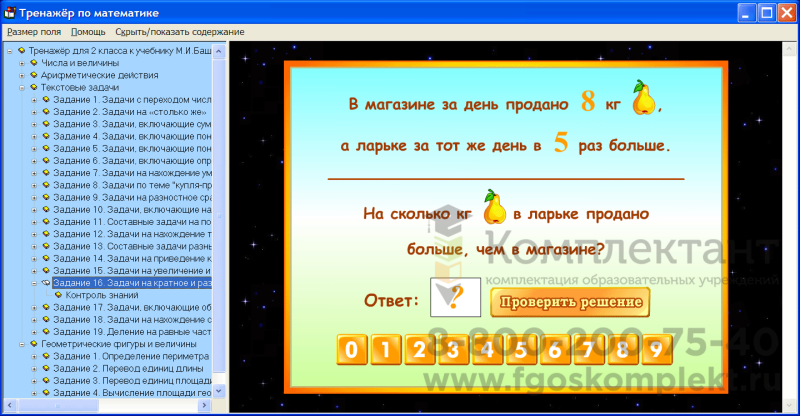Collapse the Текстовые задачи node

(22, 88)
